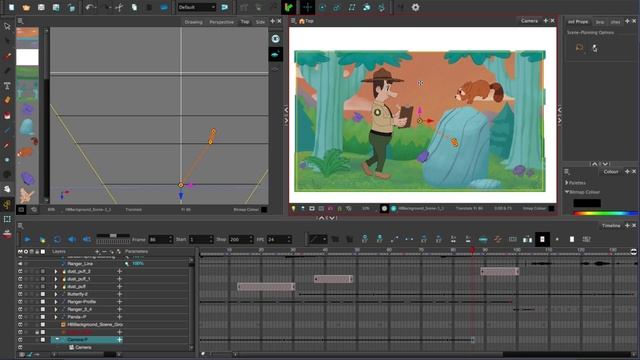Click the Stop frame input field

point(240,240)
